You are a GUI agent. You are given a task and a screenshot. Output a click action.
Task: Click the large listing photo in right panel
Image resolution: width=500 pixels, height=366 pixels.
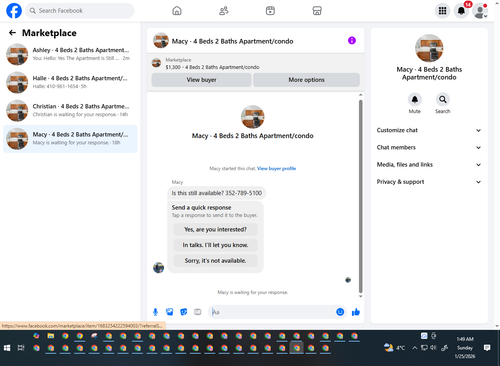coord(429,48)
